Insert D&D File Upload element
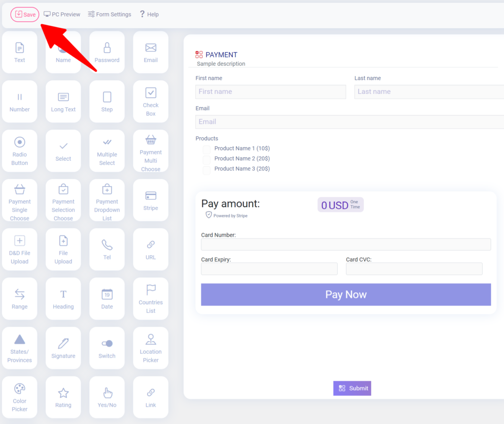 [x=20, y=249]
